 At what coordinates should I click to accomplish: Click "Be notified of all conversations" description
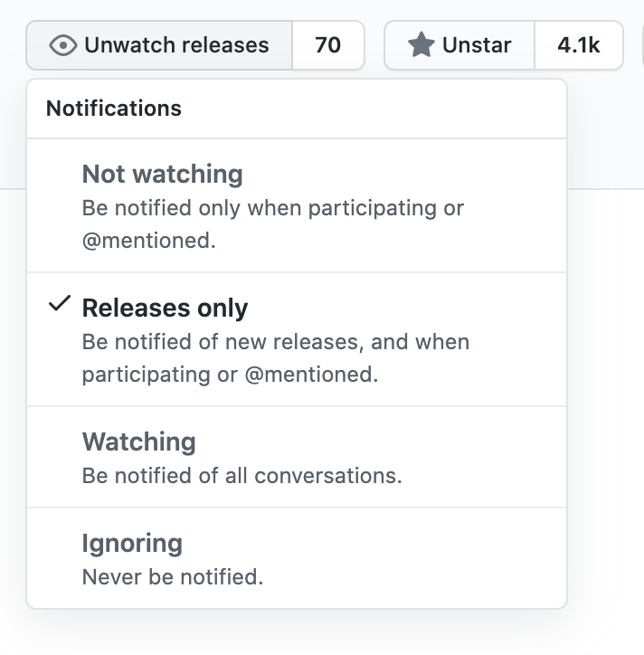(241, 475)
